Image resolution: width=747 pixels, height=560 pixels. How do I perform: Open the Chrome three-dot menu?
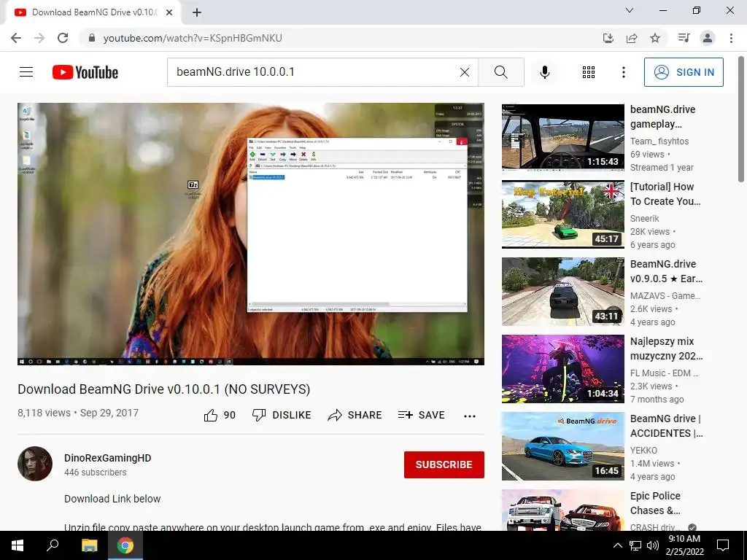pyautogui.click(x=731, y=38)
